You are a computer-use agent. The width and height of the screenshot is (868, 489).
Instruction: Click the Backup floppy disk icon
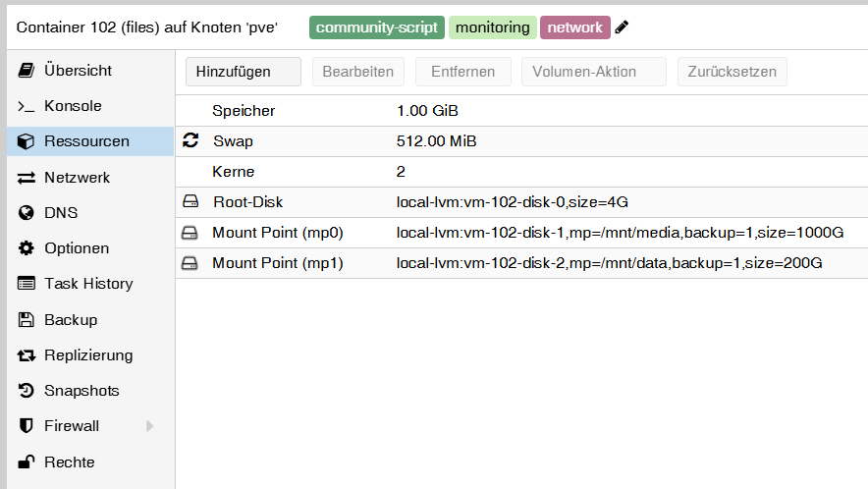[x=27, y=320]
